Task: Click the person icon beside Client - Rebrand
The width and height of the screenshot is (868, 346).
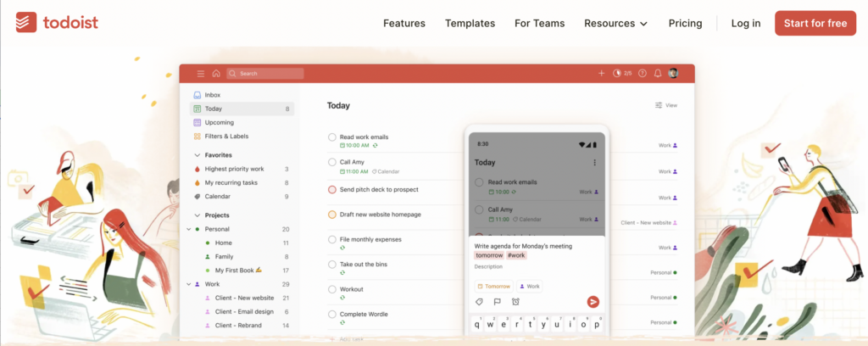Action: tap(208, 326)
